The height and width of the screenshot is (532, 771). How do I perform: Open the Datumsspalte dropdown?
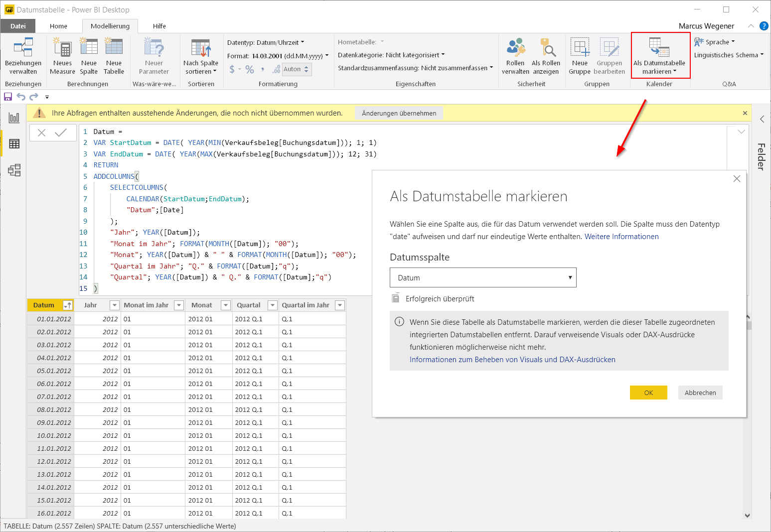click(x=483, y=277)
